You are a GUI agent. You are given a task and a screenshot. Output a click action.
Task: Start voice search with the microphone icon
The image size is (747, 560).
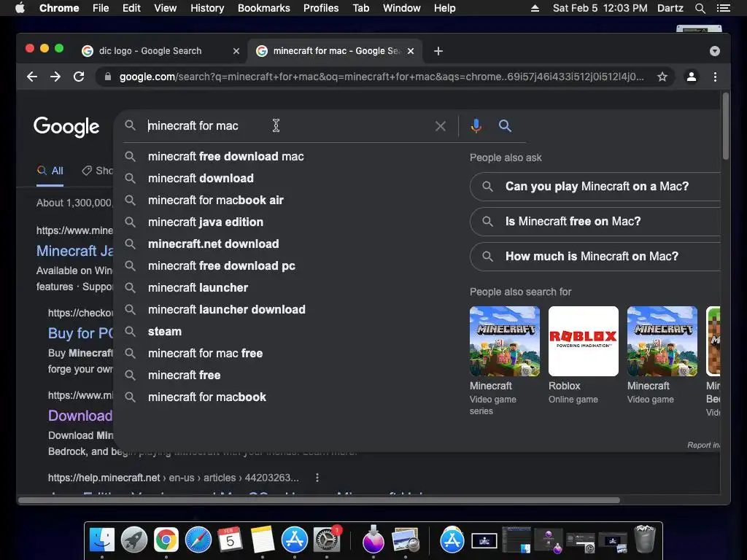coord(476,125)
